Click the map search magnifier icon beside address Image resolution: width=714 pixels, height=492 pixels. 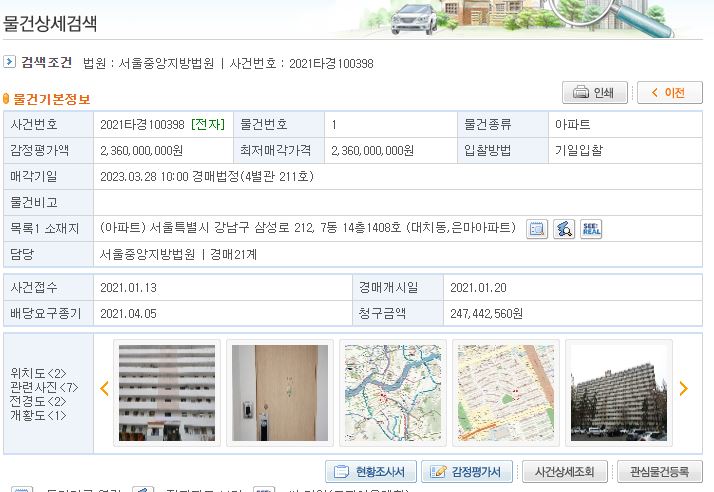564,229
